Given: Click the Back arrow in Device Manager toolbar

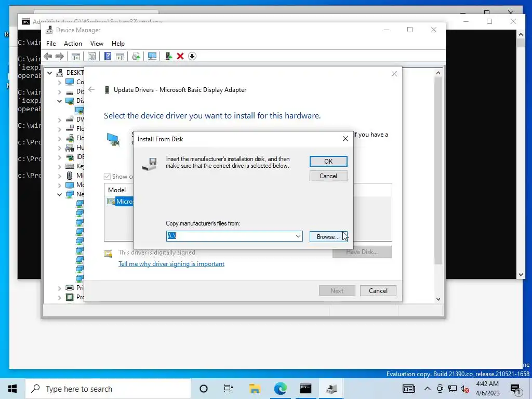Looking at the screenshot, I should pos(48,56).
